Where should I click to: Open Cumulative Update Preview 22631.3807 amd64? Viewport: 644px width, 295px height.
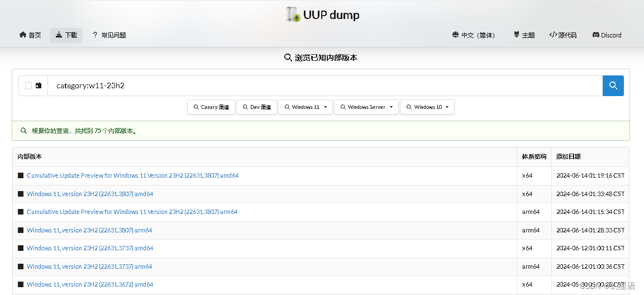[133, 175]
